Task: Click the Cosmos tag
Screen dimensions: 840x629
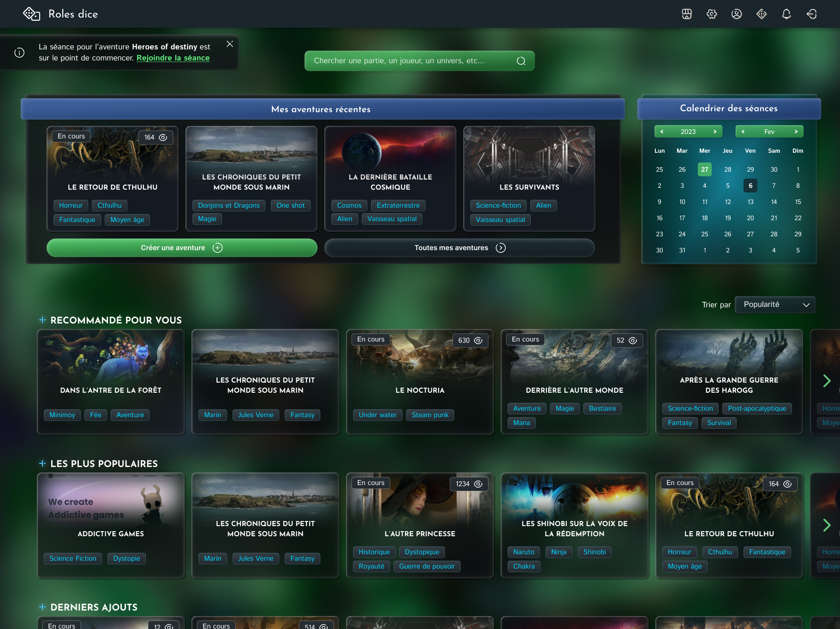Action: [x=349, y=205]
